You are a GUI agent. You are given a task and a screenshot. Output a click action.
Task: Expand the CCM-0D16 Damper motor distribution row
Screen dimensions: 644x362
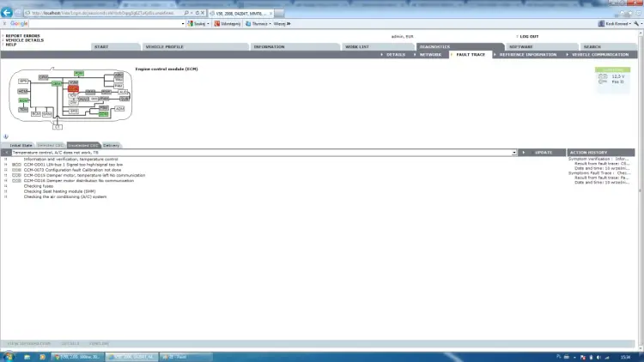6,181
